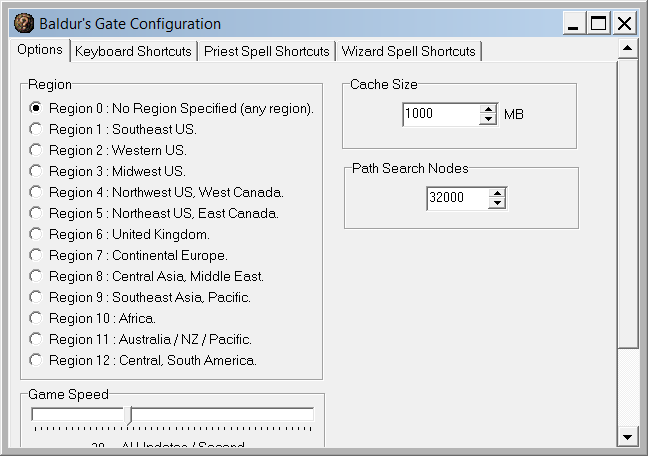The image size is (648, 456).
Task: Click the Game Speed slider handle
Action: tap(127, 414)
